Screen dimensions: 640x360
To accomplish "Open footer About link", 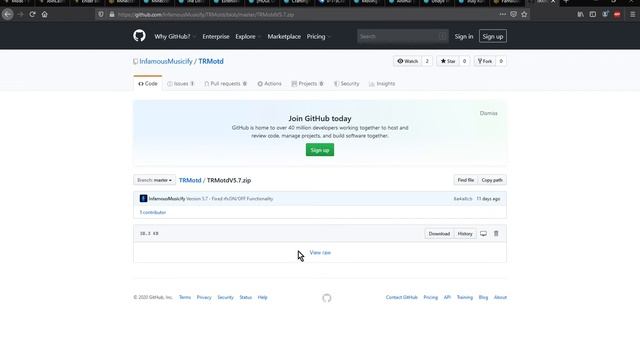I will [x=500, y=297].
